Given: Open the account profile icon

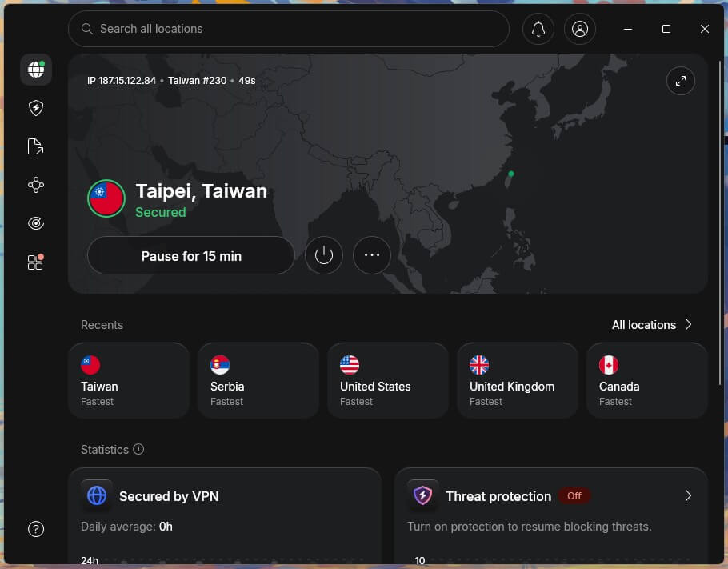Looking at the screenshot, I should coord(580,29).
